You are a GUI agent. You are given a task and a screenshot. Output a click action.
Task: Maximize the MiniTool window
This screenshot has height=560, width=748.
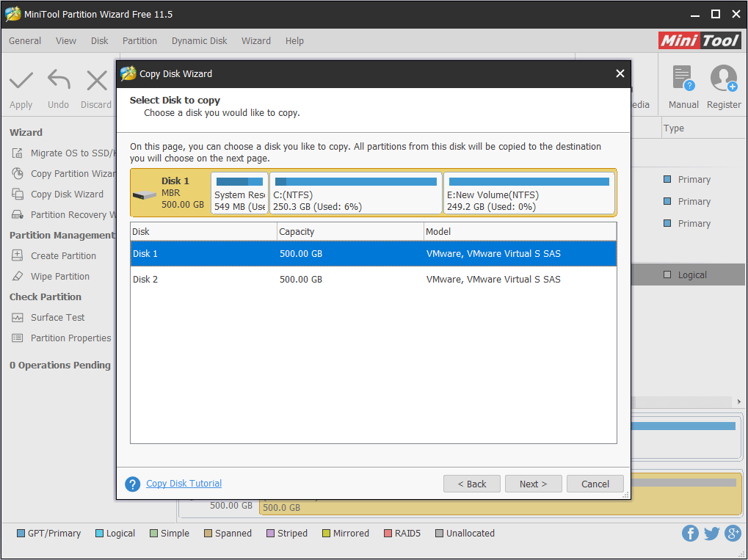pyautogui.click(x=716, y=14)
